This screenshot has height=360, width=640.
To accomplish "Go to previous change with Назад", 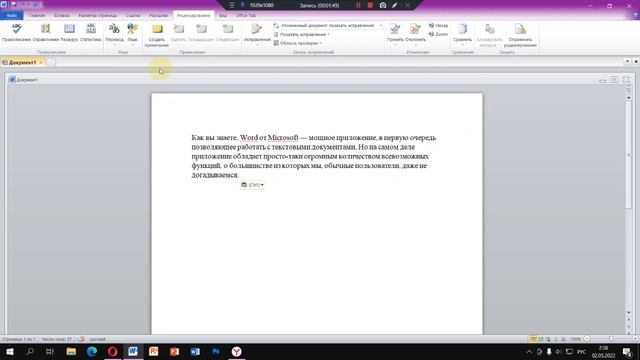I will [x=438, y=26].
